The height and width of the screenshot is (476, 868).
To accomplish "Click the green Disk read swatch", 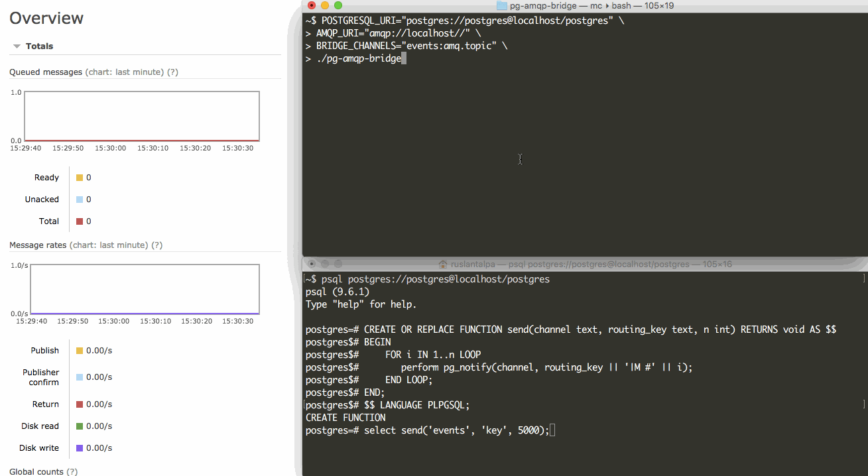I will (x=80, y=426).
